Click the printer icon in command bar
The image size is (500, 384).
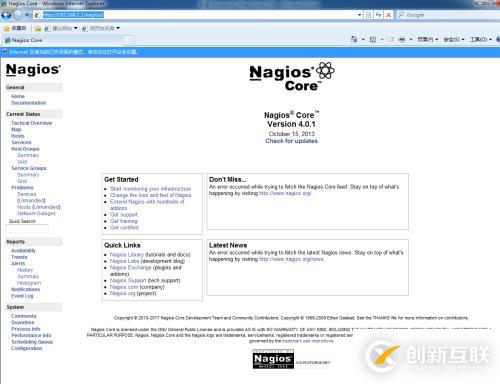pos(402,39)
